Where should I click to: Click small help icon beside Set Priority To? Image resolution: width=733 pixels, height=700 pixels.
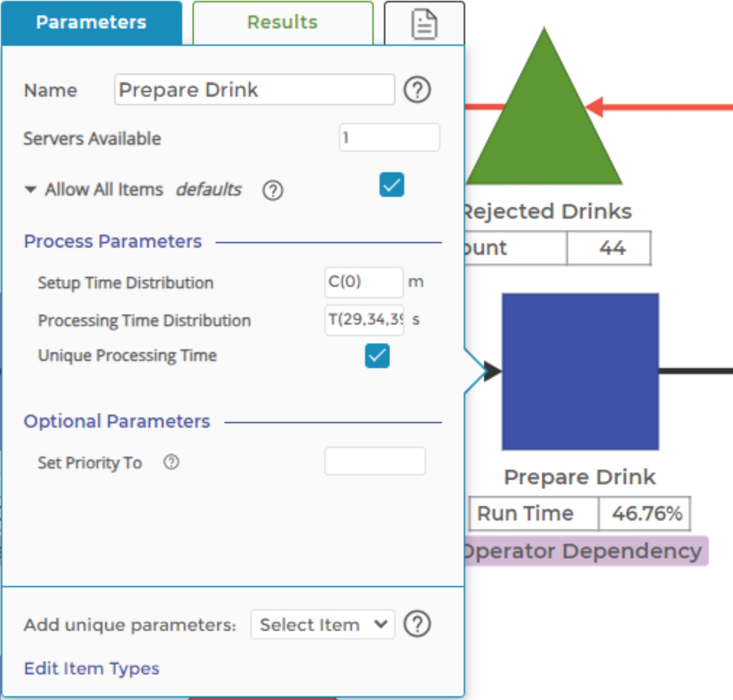click(x=171, y=462)
